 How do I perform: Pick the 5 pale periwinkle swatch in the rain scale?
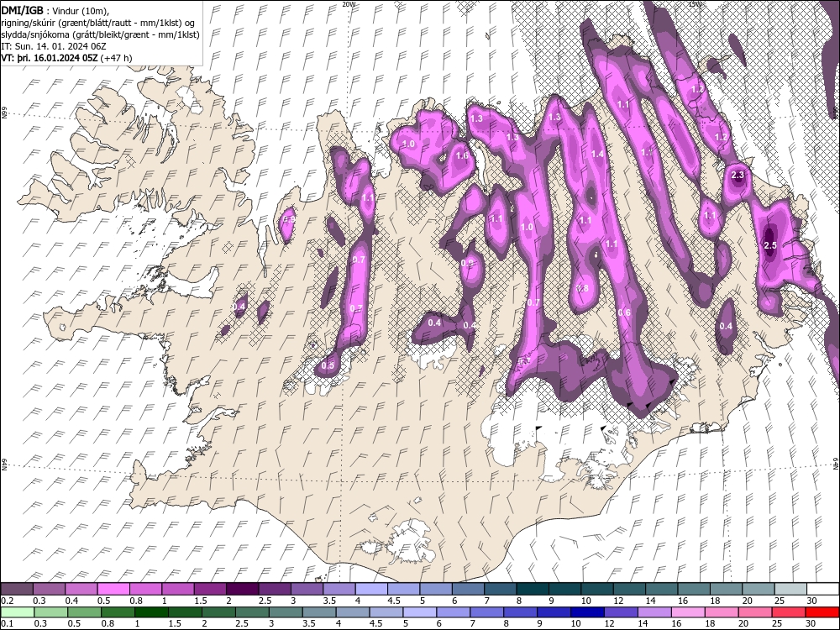pyautogui.click(x=419, y=612)
